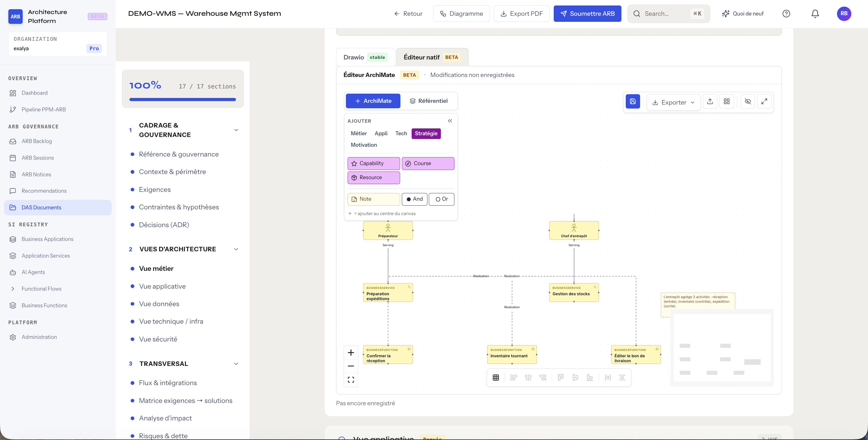The width and height of the screenshot is (868, 440).
Task: Click the four-squares auto-layout icon in editor toolbar
Action: [x=726, y=101]
